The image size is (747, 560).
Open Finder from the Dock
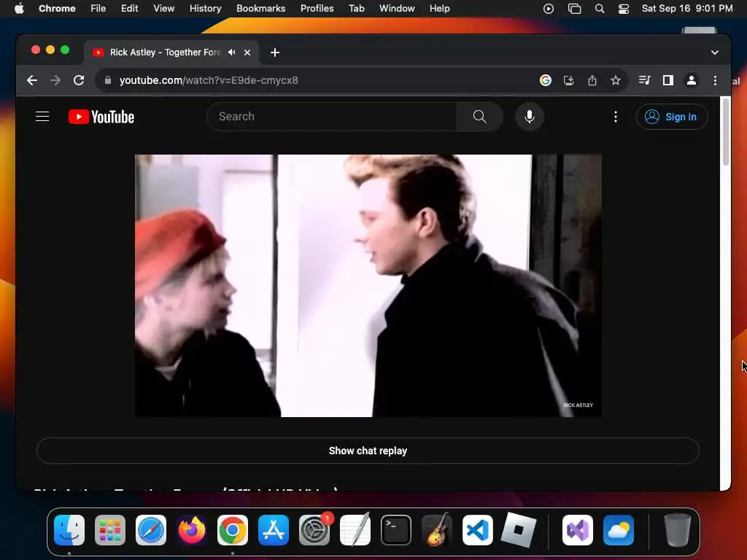click(x=69, y=529)
